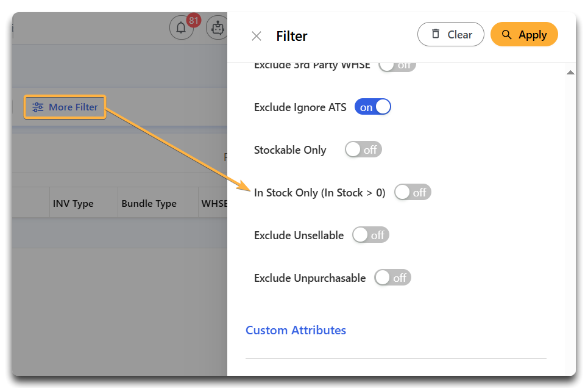Click the scrollbar up arrow in the Filter panel
Screen dimensions: 588x388
point(570,73)
